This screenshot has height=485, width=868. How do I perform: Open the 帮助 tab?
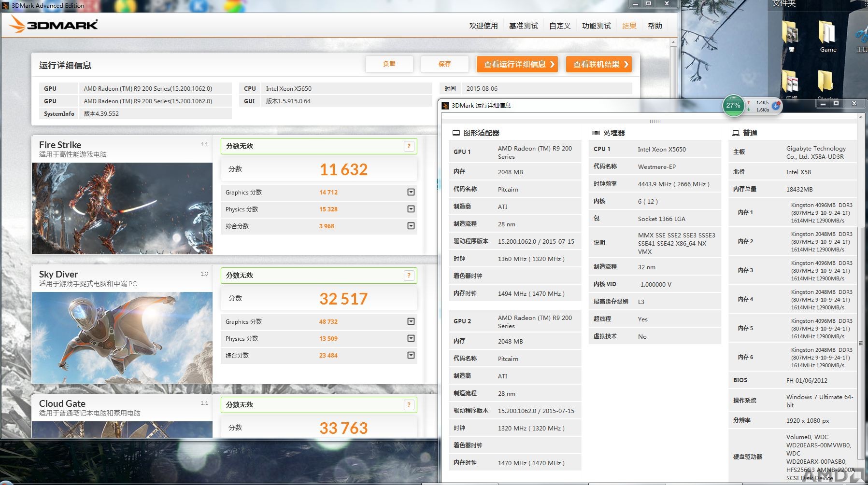pyautogui.click(x=655, y=26)
